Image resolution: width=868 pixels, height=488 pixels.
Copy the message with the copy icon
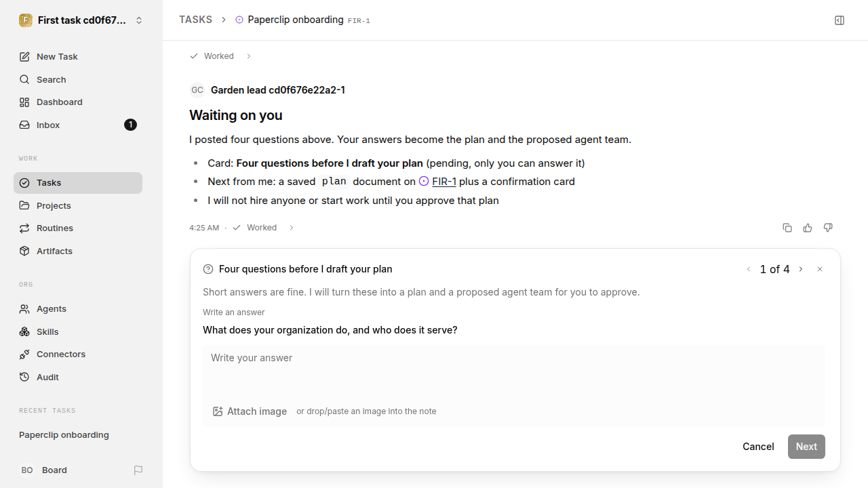pyautogui.click(x=787, y=228)
